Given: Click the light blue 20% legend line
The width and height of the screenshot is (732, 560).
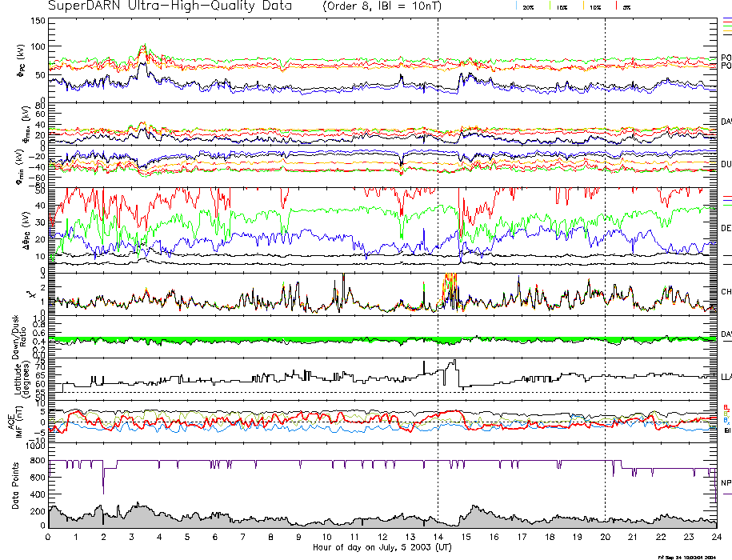Looking at the screenshot, I should (x=516, y=6).
